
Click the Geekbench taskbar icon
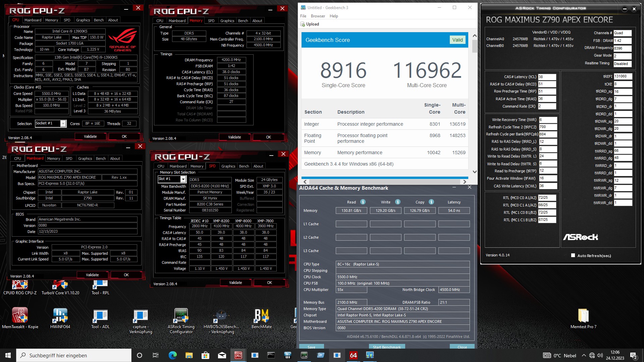point(370,355)
